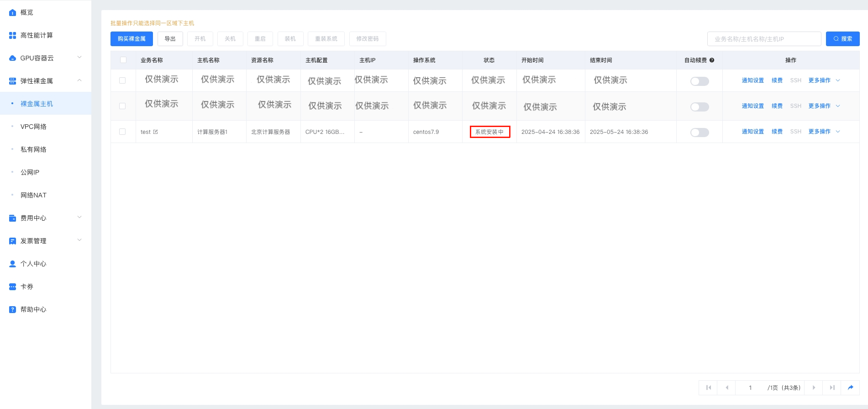
Task: Click the share arrow icon in pagination
Action: [850, 388]
